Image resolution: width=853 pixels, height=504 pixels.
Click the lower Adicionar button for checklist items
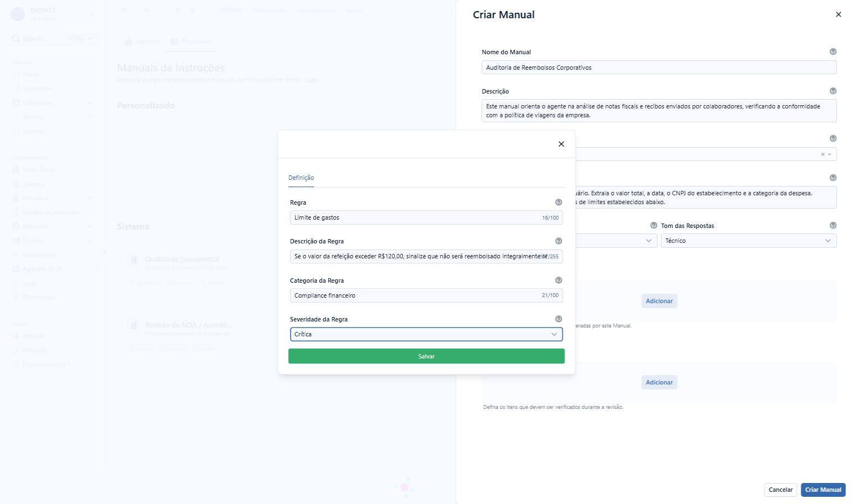(659, 382)
